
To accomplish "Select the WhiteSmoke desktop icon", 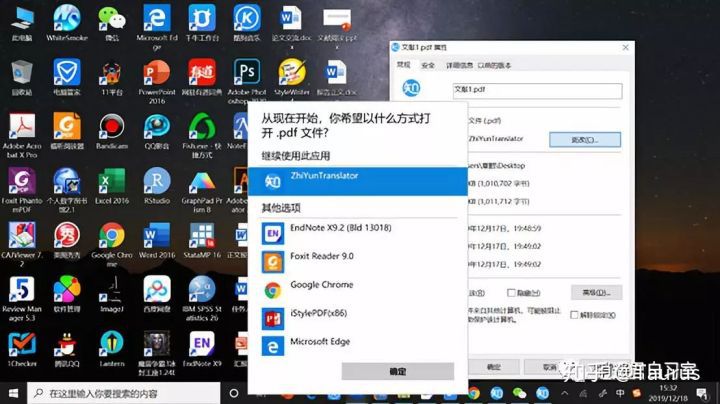I will click(67, 24).
